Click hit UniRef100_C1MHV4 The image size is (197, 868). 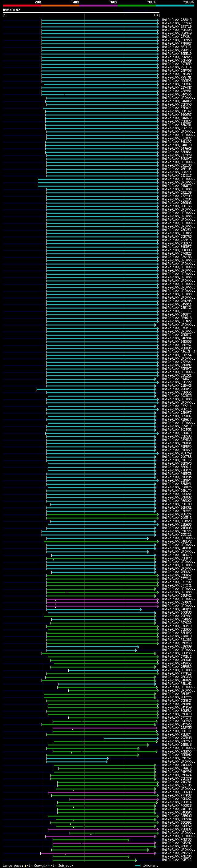176,481
